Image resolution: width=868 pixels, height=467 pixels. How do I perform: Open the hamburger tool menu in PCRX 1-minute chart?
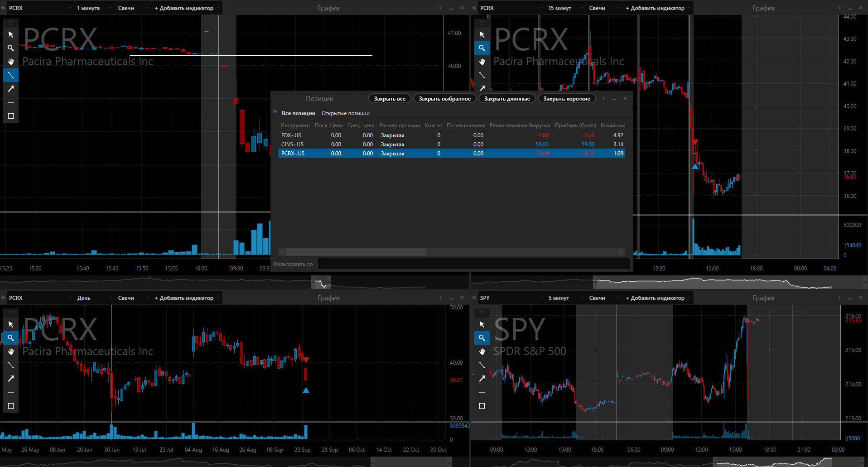click(x=11, y=23)
